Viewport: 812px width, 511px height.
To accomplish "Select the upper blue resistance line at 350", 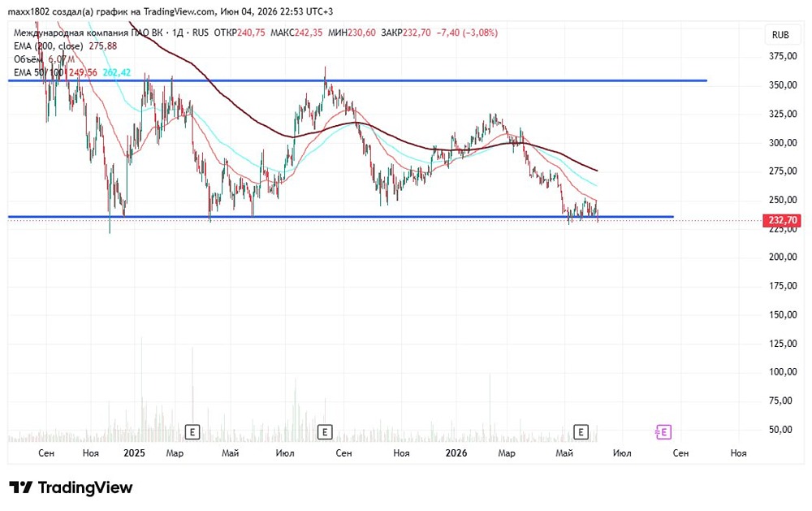I will pyautogui.click(x=357, y=80).
